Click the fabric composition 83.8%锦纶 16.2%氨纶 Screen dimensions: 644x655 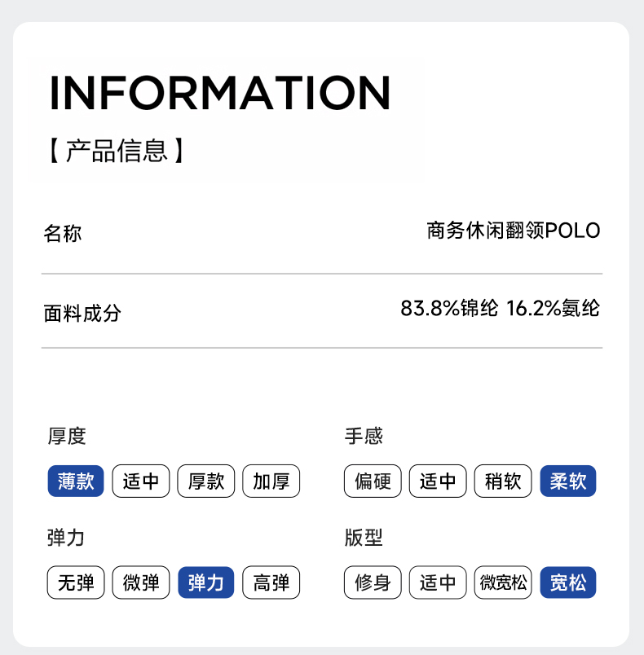tap(500, 309)
